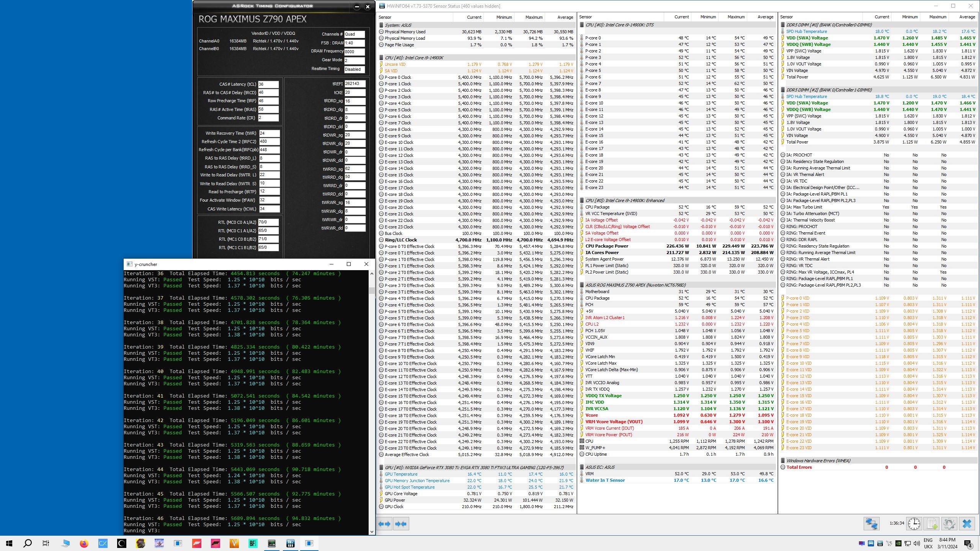Click the blue car tray icon
Viewport: 980px width, 551px height.
point(871,543)
